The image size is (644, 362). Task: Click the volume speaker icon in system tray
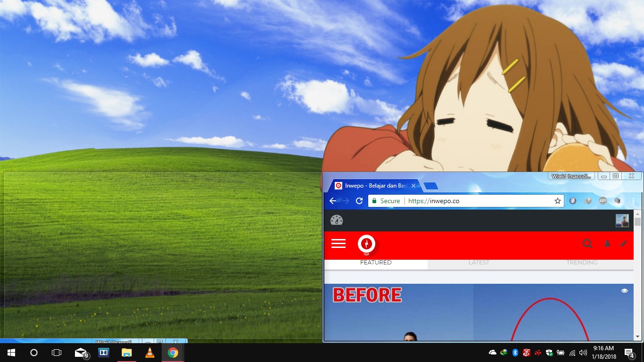coord(583,353)
